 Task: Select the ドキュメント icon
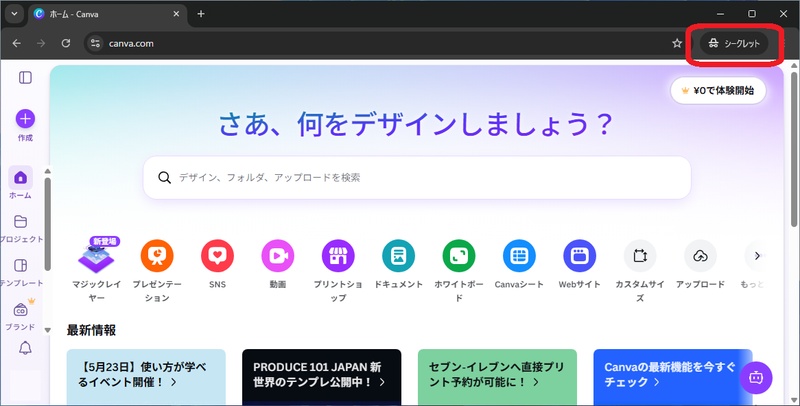(398, 256)
